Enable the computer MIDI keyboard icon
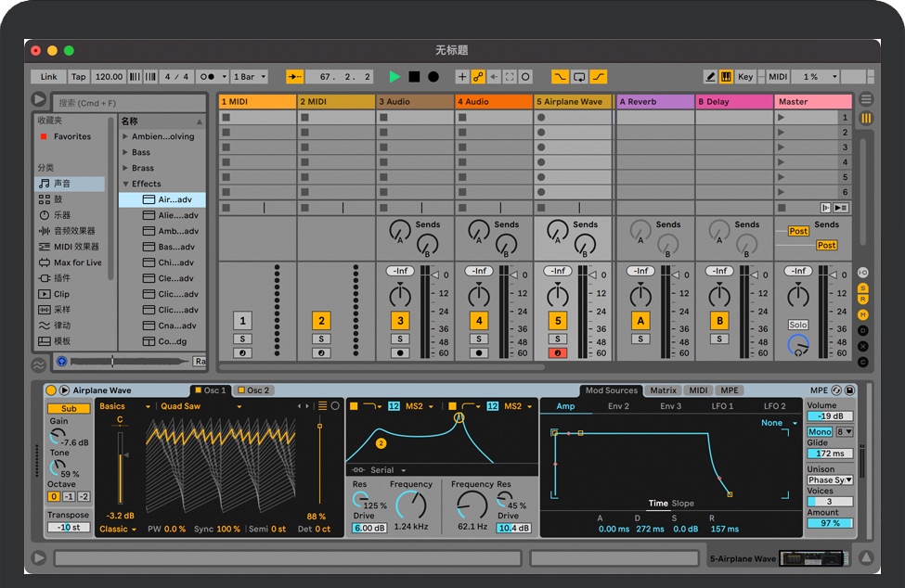Viewport: 905px width, 588px height. click(x=726, y=77)
